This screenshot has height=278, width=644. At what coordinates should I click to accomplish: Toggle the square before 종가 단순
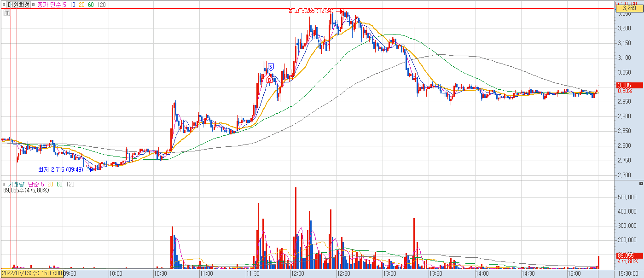pos(34,4)
